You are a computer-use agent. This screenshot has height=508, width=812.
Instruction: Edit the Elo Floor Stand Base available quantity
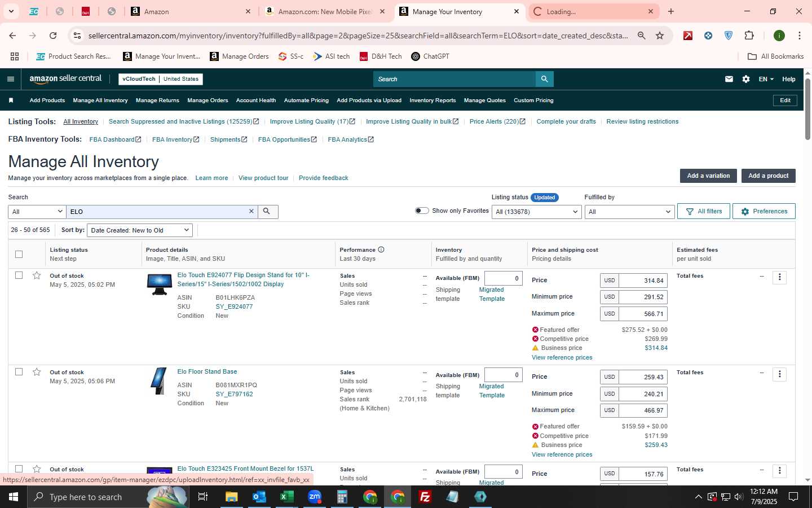pos(503,375)
